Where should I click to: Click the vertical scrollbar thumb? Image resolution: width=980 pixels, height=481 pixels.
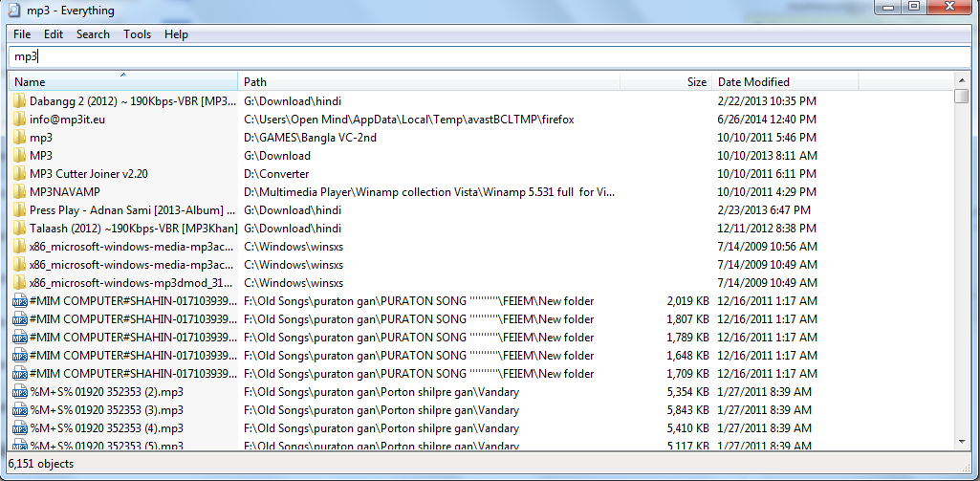[961, 97]
